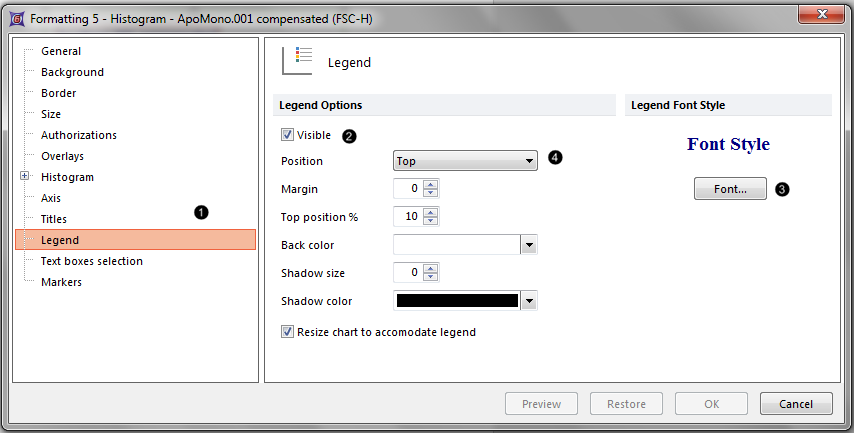Select General in the category tree
Screen dimensions: 854x433
[61, 51]
